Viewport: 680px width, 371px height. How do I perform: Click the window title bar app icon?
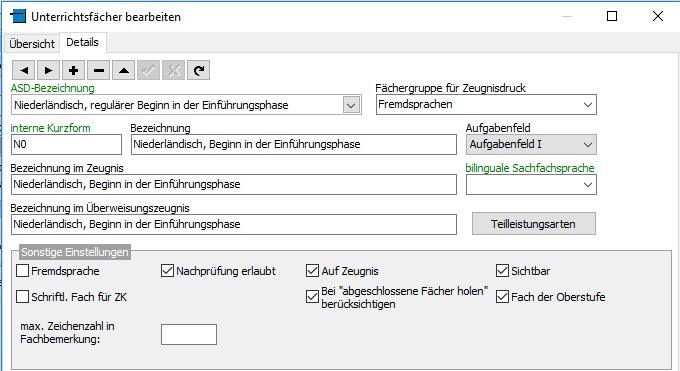pos(18,16)
